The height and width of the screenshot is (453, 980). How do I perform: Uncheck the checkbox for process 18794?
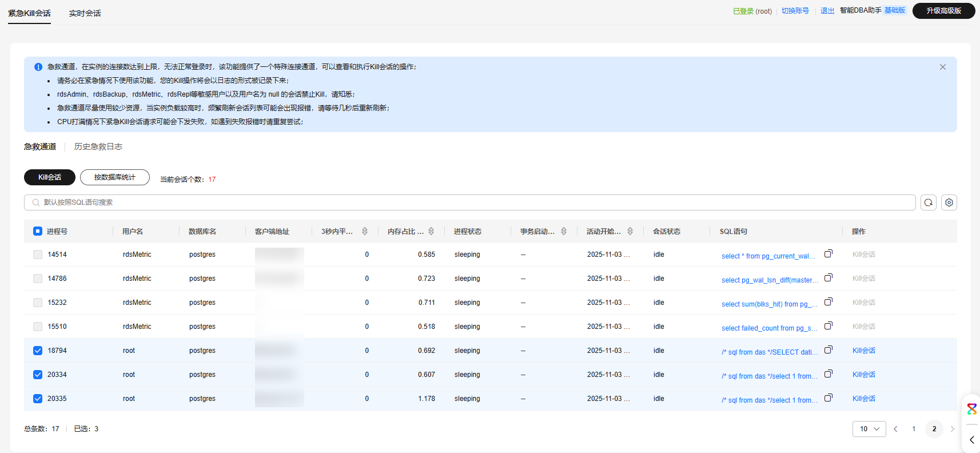pos(38,351)
